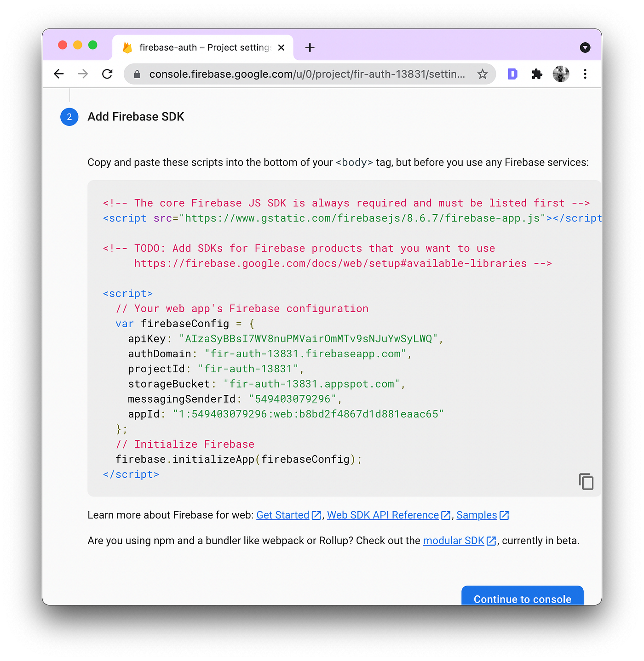The image size is (644, 661).
Task: Close the window with red button
Action: (x=63, y=45)
